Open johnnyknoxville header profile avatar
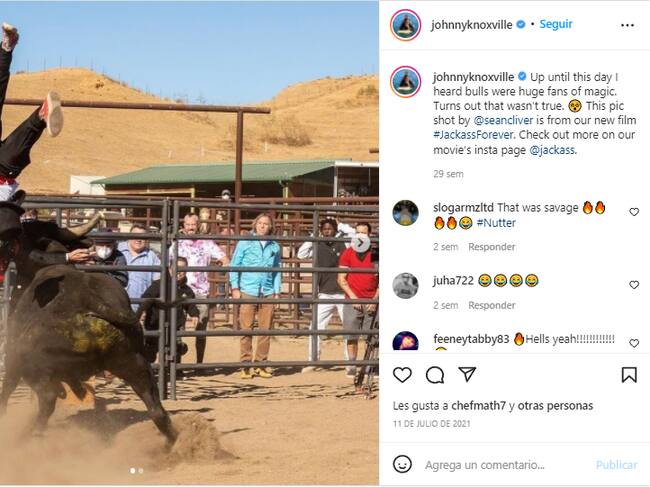The width and height of the screenshot is (650, 487). (405, 25)
